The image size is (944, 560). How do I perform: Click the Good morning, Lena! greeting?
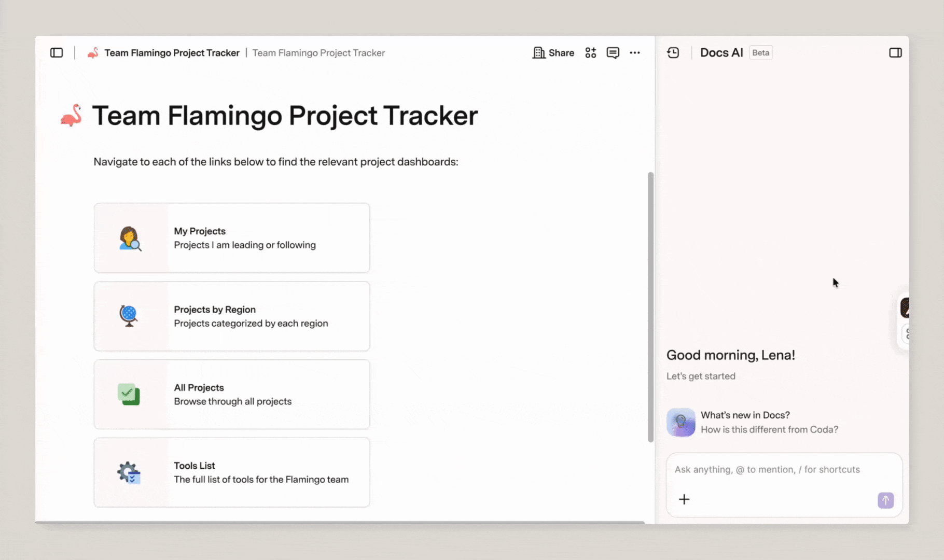730,355
